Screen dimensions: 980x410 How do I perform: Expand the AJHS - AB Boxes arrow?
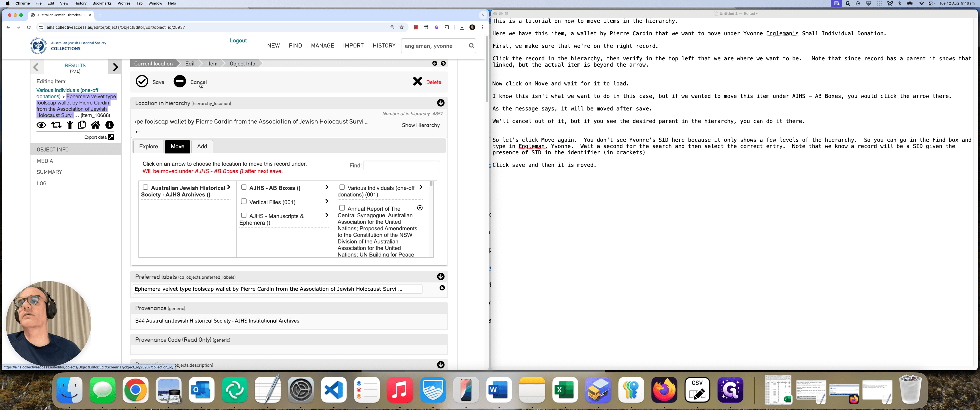pos(327,187)
